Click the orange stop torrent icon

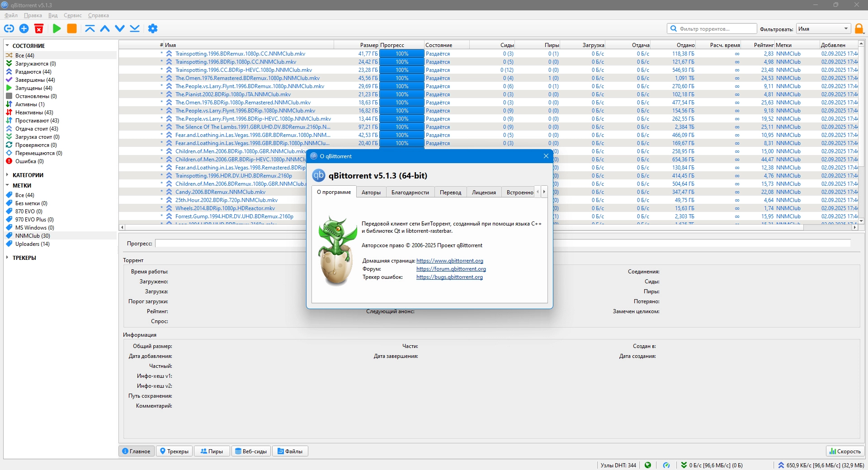tap(71, 28)
